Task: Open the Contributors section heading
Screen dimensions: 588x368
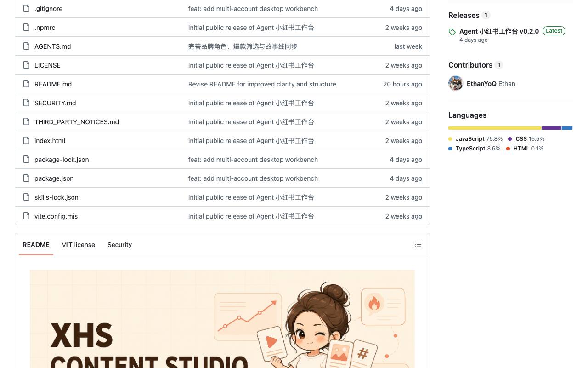Action: 470,65
